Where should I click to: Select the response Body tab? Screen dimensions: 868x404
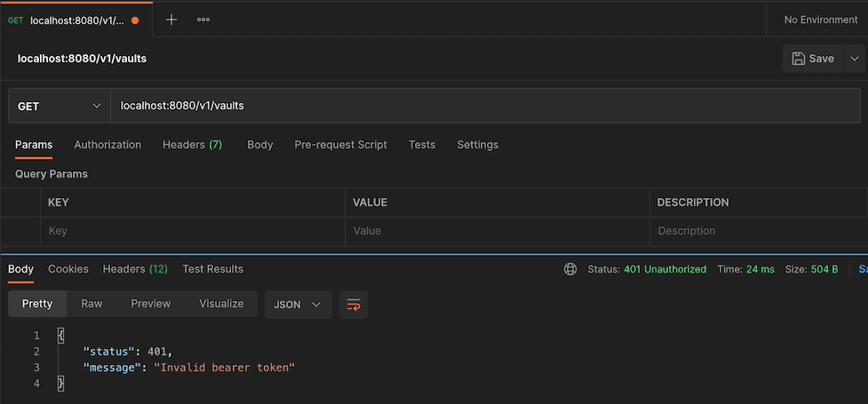point(20,270)
